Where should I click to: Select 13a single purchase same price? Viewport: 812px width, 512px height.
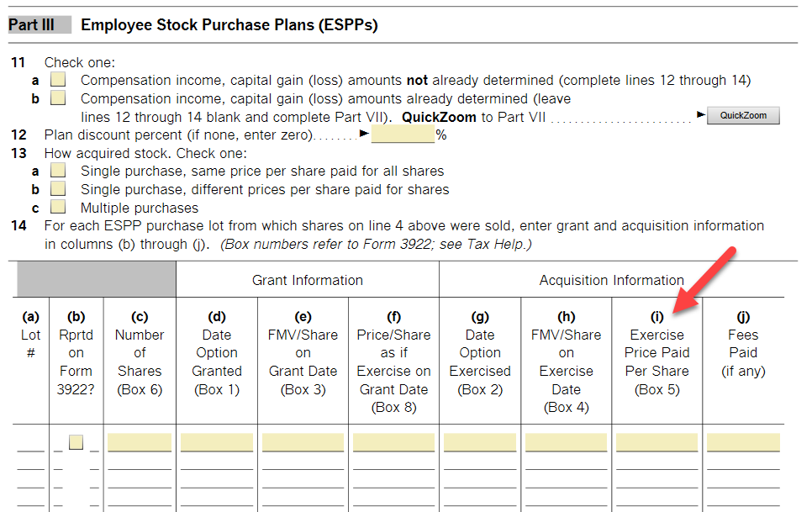(58, 171)
